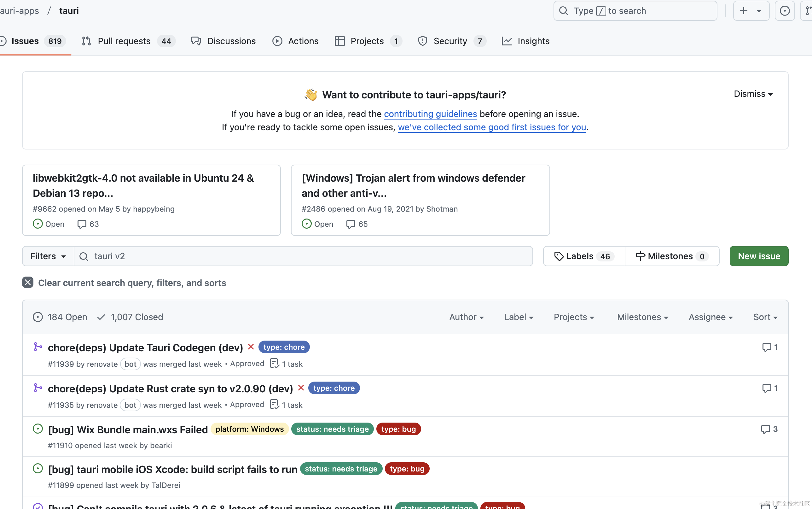
Task: Click the clear search query X icon
Action: click(x=28, y=283)
